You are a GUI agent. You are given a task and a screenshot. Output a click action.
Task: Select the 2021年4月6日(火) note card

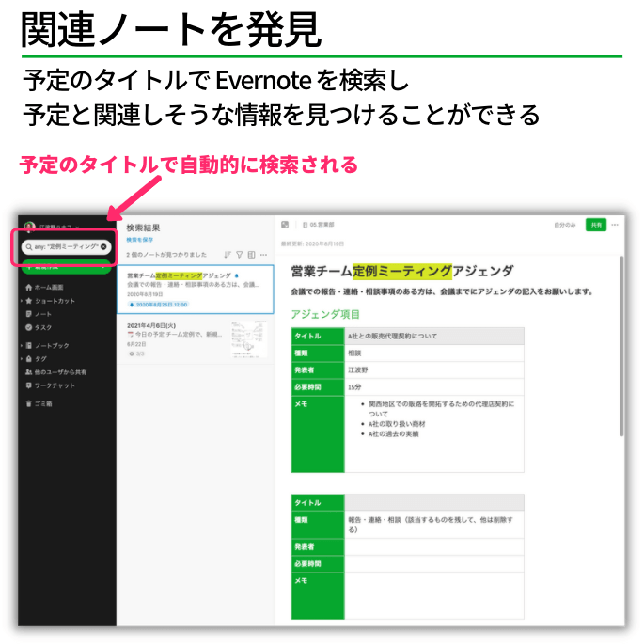point(196,339)
